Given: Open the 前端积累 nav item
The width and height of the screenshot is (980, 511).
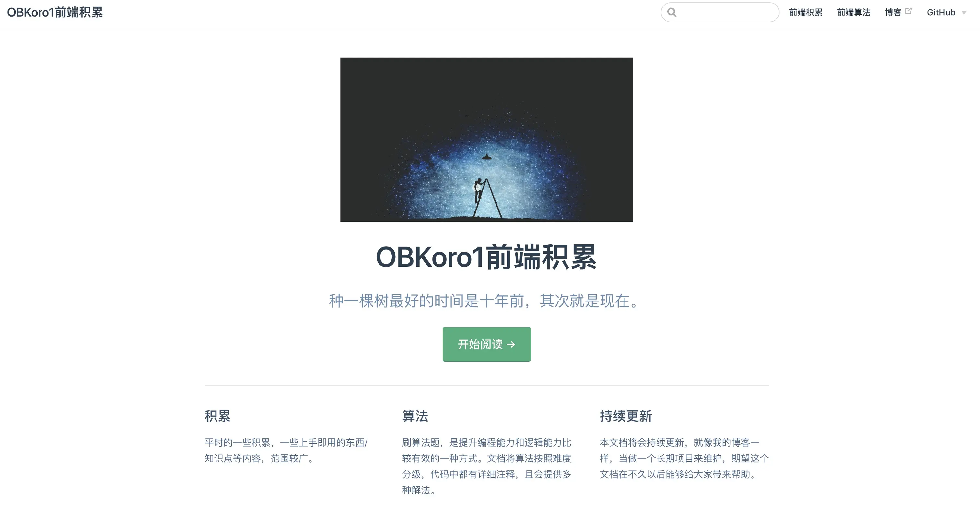Looking at the screenshot, I should (x=805, y=13).
